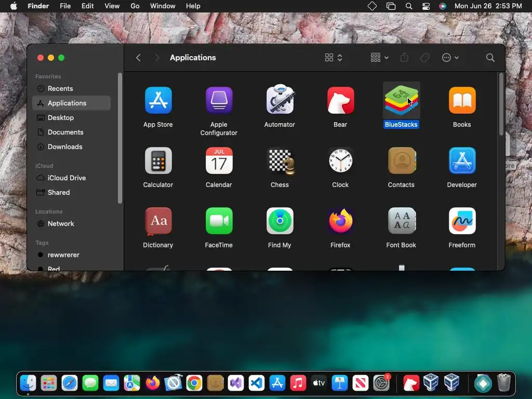Select App Store icon in Applications window
This screenshot has height=399, width=532.
click(158, 100)
